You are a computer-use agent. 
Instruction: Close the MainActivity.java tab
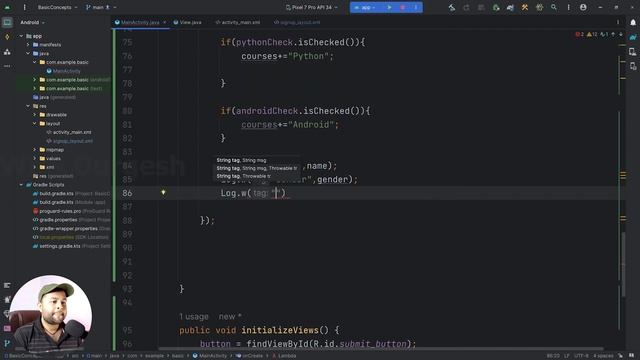point(164,22)
